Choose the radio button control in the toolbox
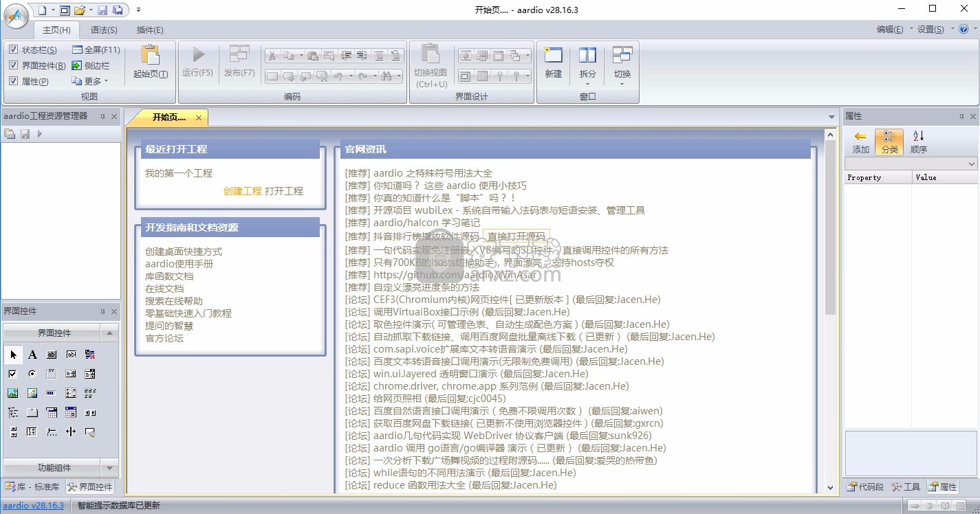The image size is (980, 514). coord(32,374)
